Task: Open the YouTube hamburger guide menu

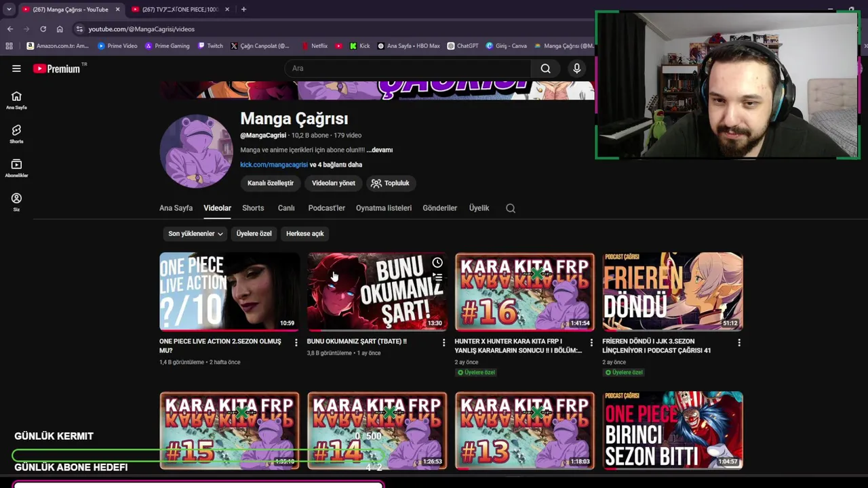Action: pyautogui.click(x=16, y=68)
